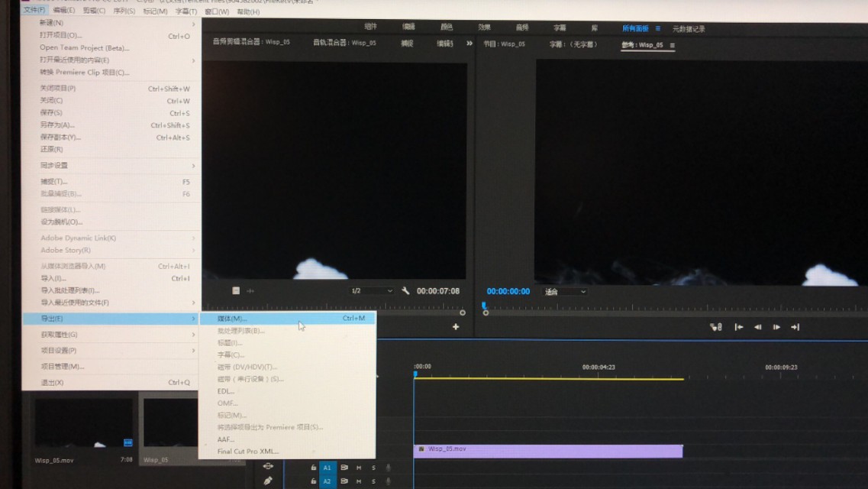Step back one frame in the reference monitor
The image size is (868, 489).
[x=758, y=328]
